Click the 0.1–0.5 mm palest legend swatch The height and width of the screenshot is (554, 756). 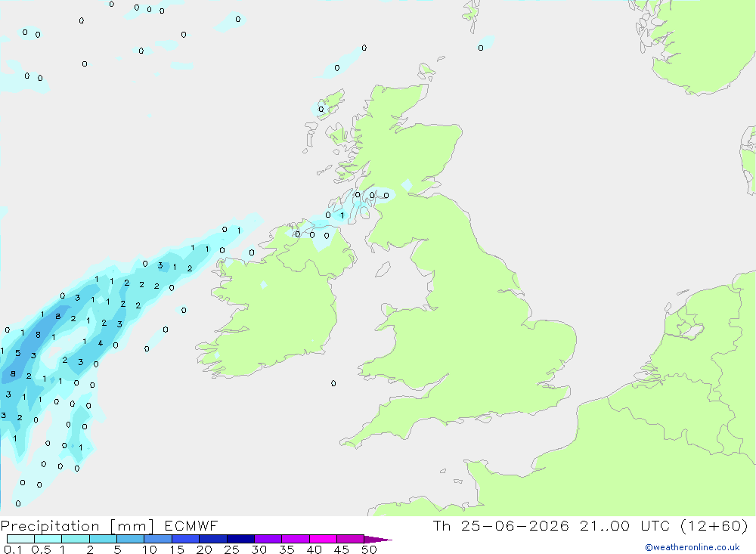pyautogui.click(x=20, y=539)
